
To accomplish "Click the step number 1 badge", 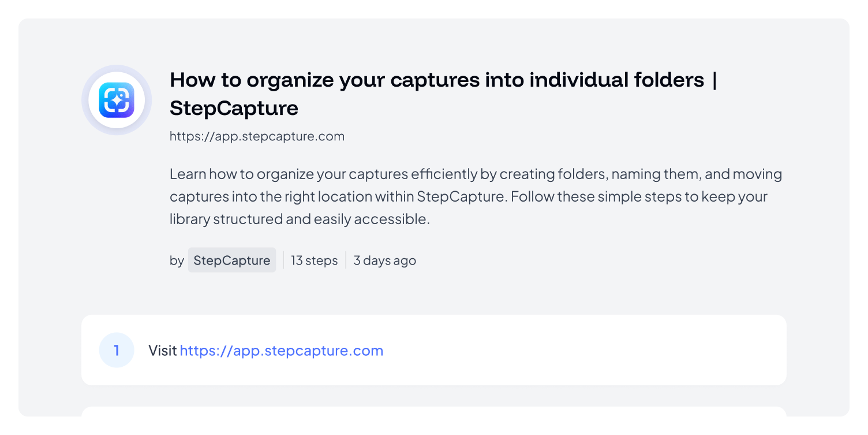I will coord(117,350).
